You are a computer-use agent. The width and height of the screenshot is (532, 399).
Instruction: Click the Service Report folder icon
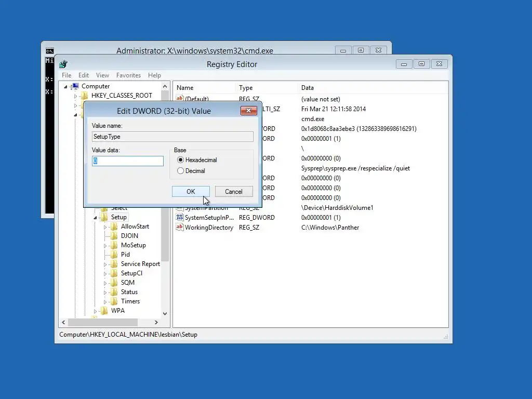tap(114, 264)
